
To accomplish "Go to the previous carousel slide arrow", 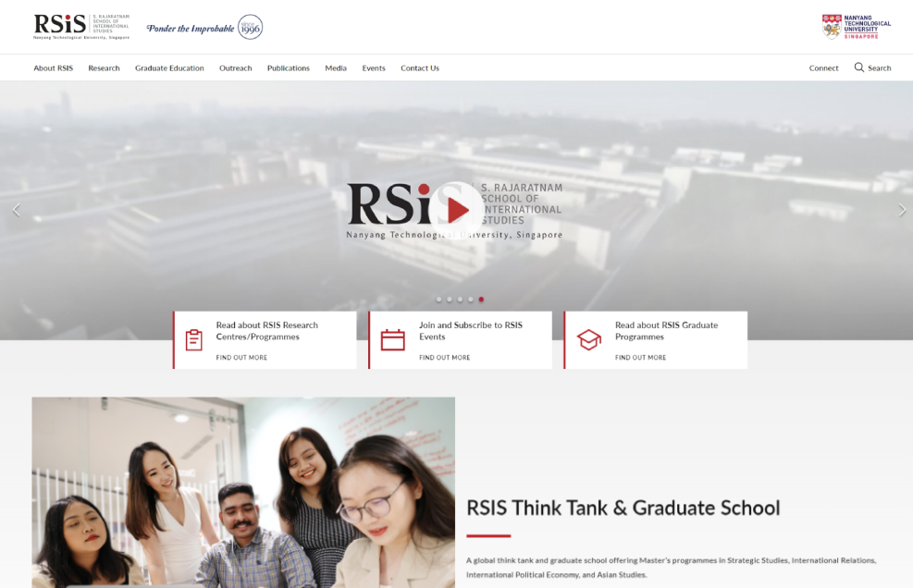I will click(17, 210).
